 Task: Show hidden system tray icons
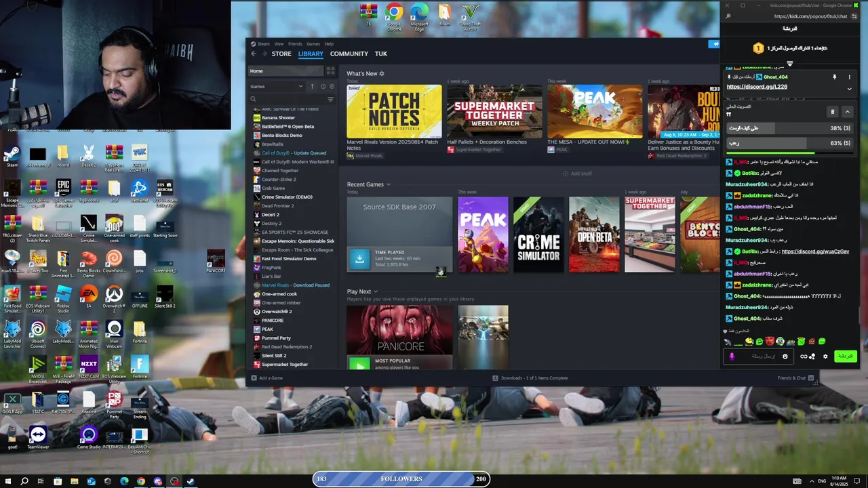[x=812, y=481]
